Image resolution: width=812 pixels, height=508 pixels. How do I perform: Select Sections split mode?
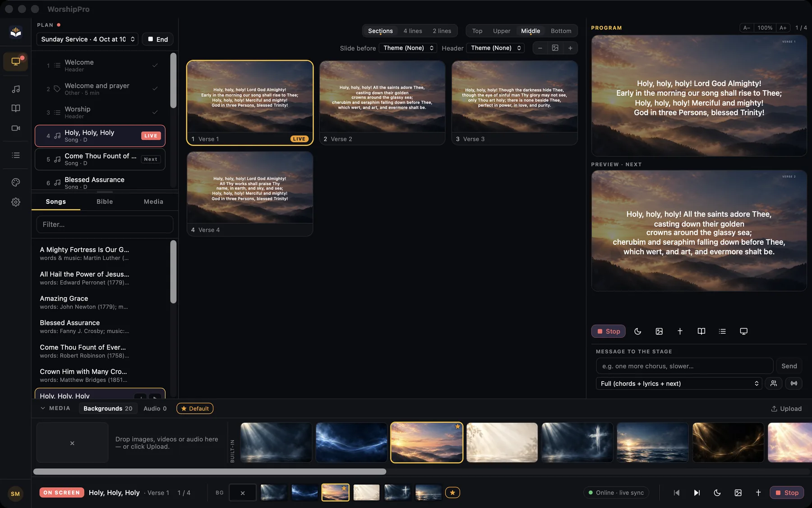click(380, 31)
